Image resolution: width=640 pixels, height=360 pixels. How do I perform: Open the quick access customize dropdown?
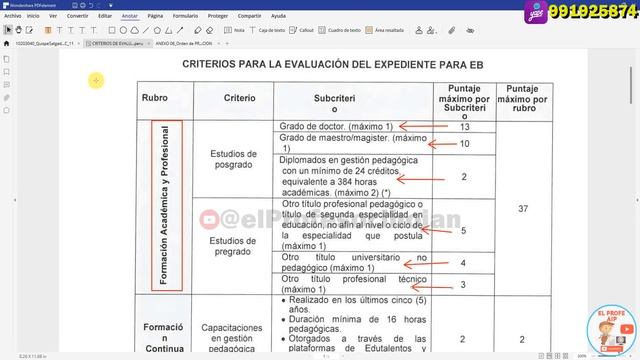tap(111, 6)
